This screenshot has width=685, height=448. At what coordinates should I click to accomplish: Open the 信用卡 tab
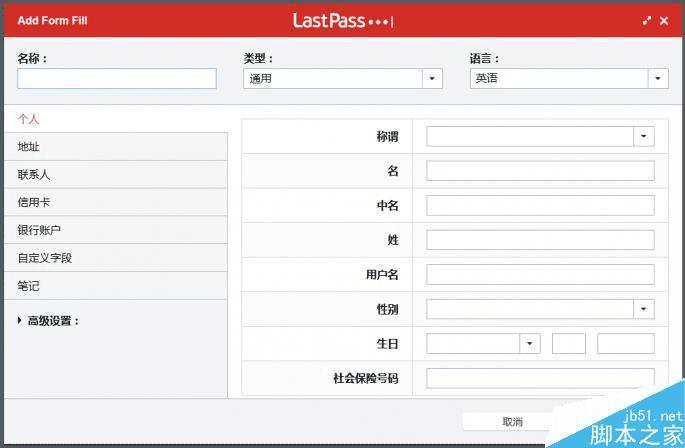point(116,202)
